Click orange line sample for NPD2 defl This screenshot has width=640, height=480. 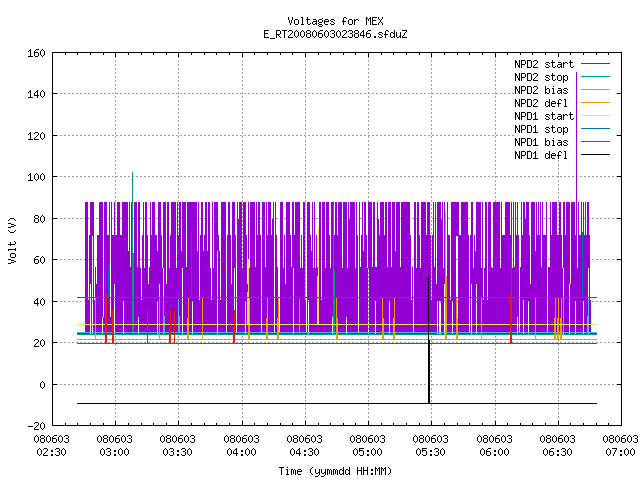[x=595, y=102]
